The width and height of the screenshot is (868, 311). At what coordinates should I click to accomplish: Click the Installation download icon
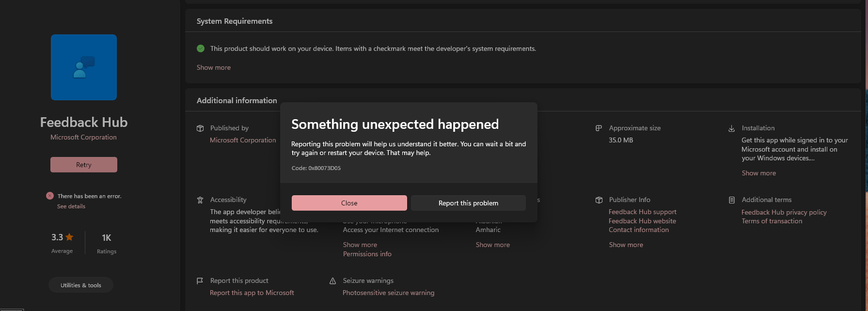[731, 128]
